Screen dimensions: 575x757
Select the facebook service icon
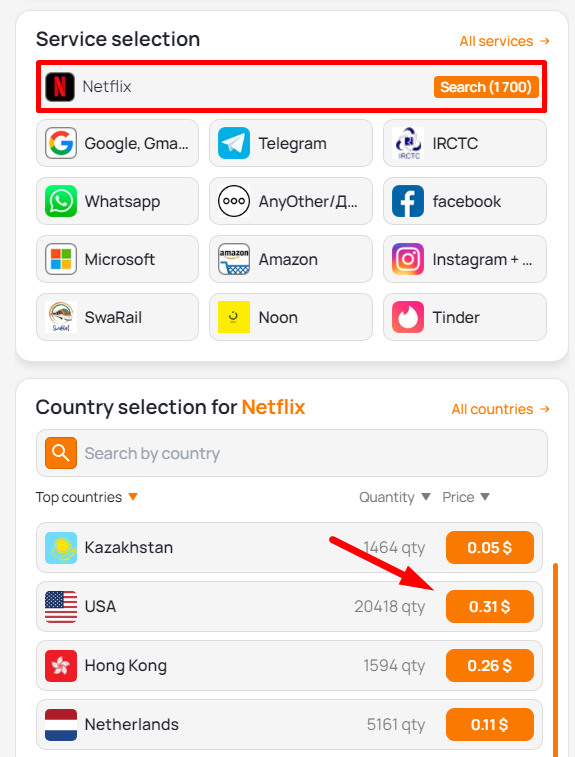click(x=408, y=201)
